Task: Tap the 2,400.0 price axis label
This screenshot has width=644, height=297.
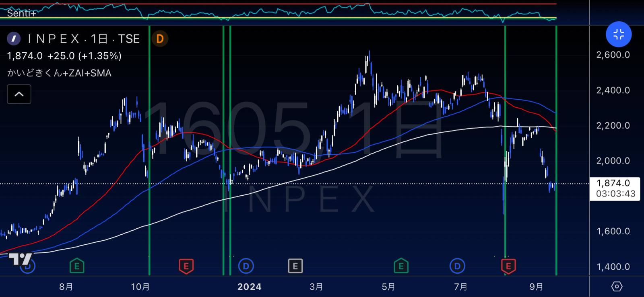Action: [613, 90]
